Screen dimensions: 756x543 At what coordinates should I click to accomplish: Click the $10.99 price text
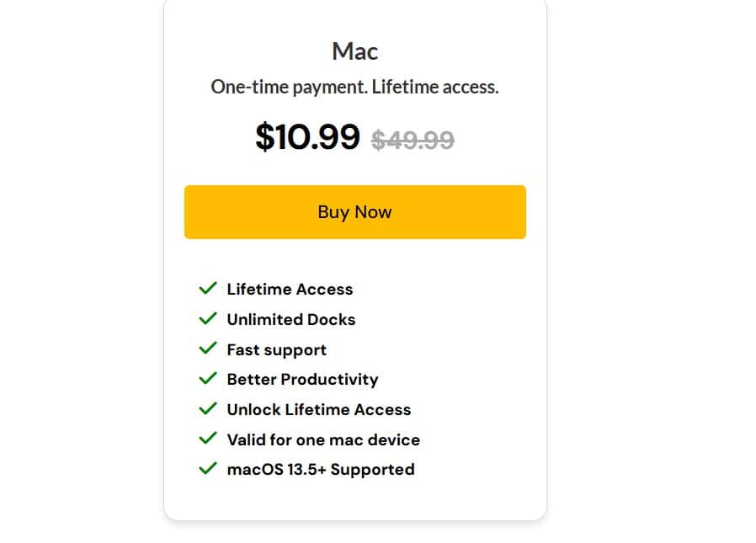tap(308, 136)
